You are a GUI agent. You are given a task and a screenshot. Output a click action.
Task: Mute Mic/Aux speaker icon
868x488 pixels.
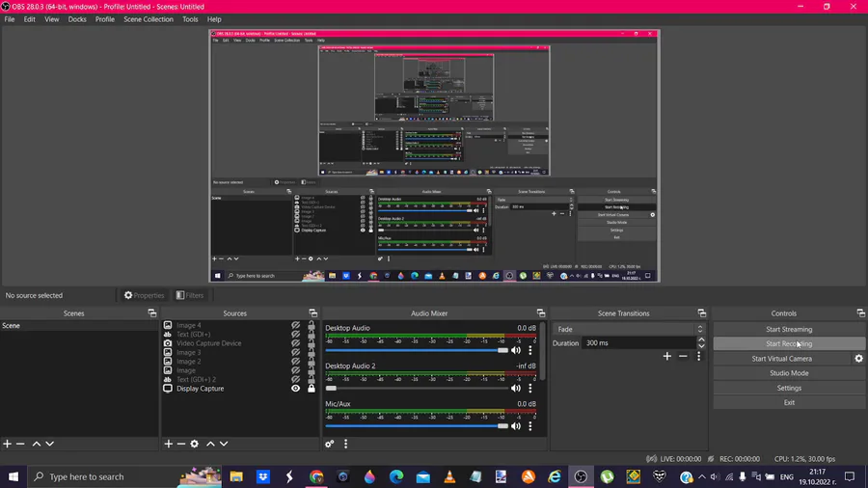pos(516,426)
